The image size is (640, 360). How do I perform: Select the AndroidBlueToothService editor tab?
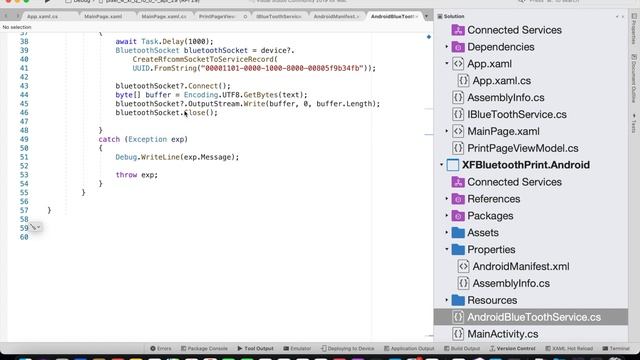click(393, 16)
